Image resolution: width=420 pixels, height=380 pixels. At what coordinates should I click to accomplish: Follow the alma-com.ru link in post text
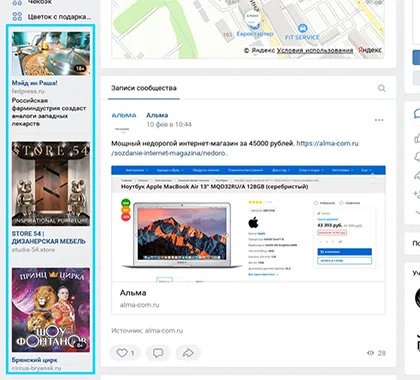point(327,143)
